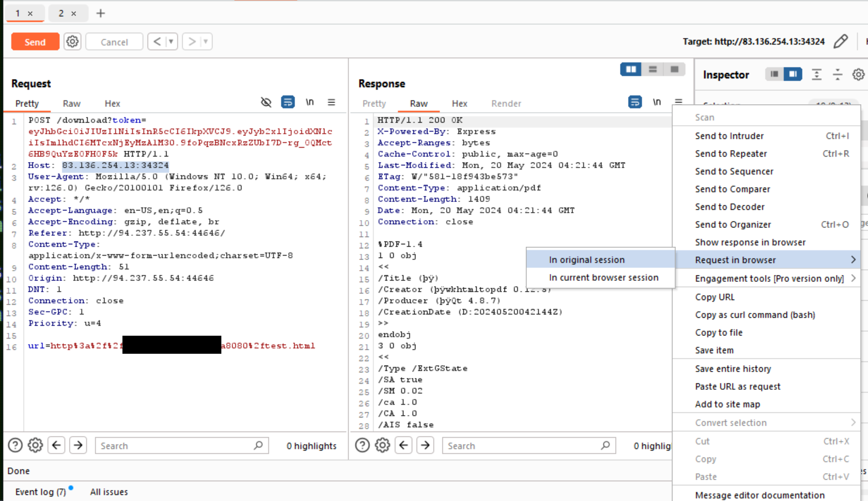Open the Request editor hamburger menu
The width and height of the screenshot is (868, 501).
tap(331, 102)
